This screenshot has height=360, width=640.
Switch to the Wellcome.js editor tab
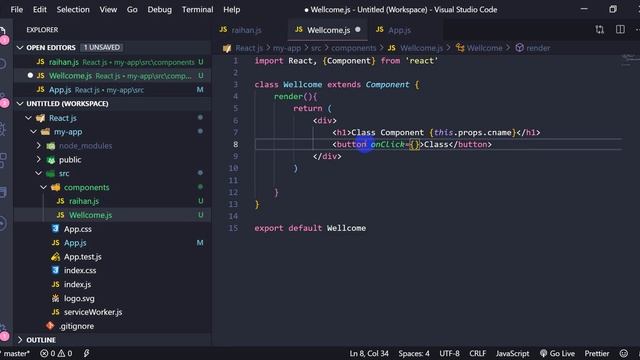click(328, 30)
